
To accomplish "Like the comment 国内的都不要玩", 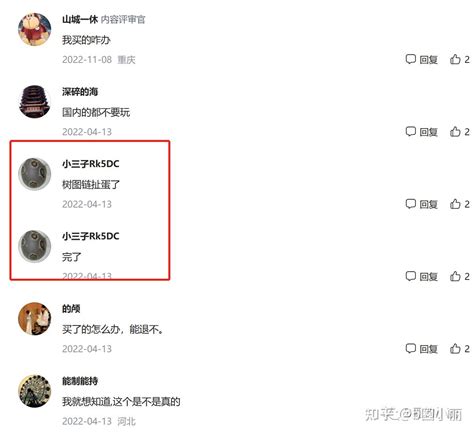I will click(x=460, y=132).
